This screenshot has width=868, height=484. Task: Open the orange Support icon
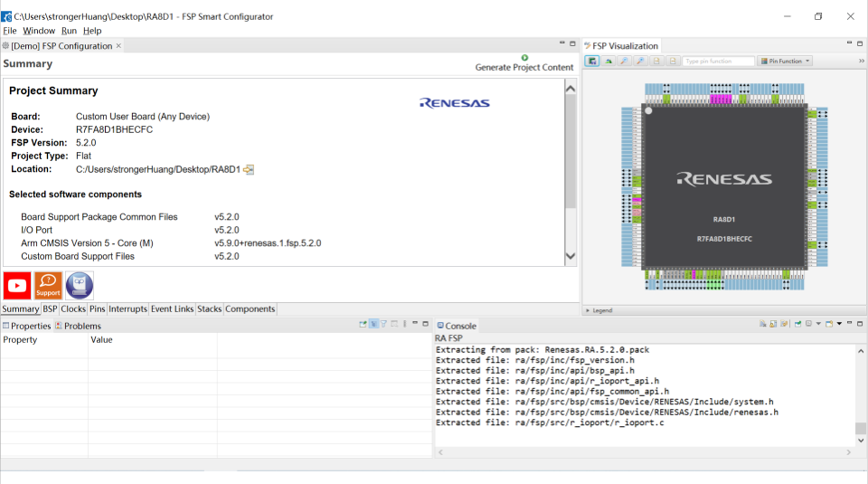(x=48, y=285)
